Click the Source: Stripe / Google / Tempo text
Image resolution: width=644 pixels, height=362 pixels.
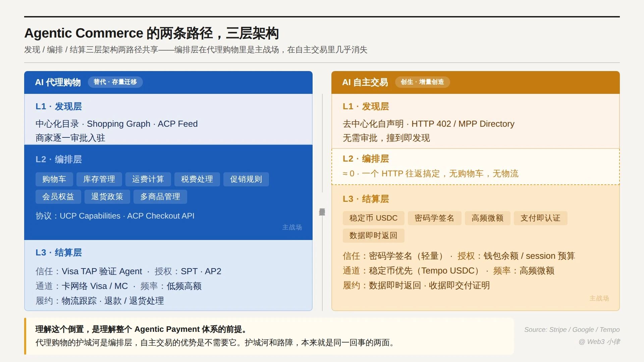pyautogui.click(x=572, y=330)
